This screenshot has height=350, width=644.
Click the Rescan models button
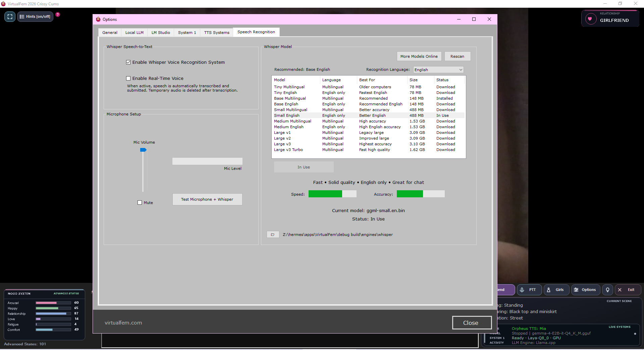458,56
